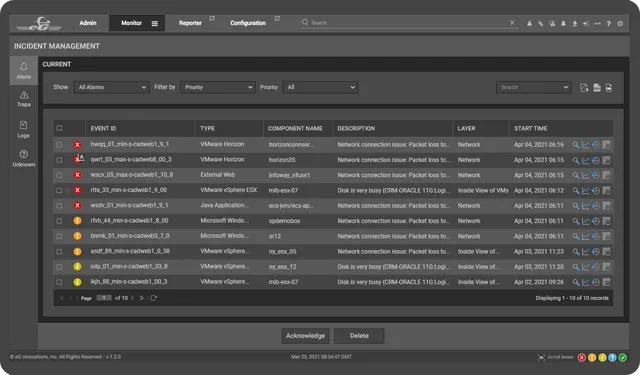Click magnifier icon for hwqq_01 event row
Image resolution: width=640 pixels, height=375 pixels.
[x=576, y=145]
